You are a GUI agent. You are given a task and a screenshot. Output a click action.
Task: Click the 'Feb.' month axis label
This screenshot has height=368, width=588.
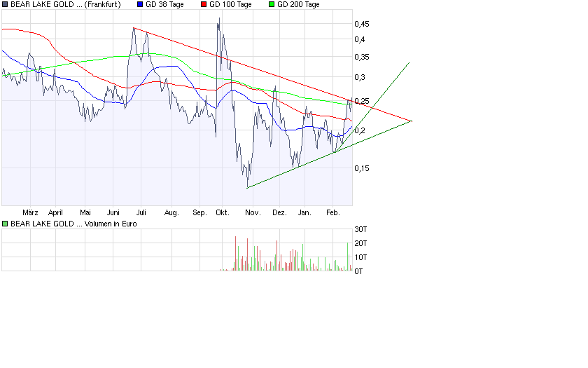pos(333,212)
